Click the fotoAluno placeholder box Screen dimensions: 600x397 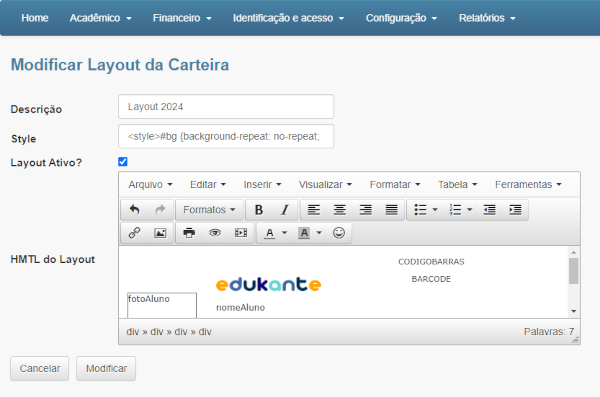[162, 305]
